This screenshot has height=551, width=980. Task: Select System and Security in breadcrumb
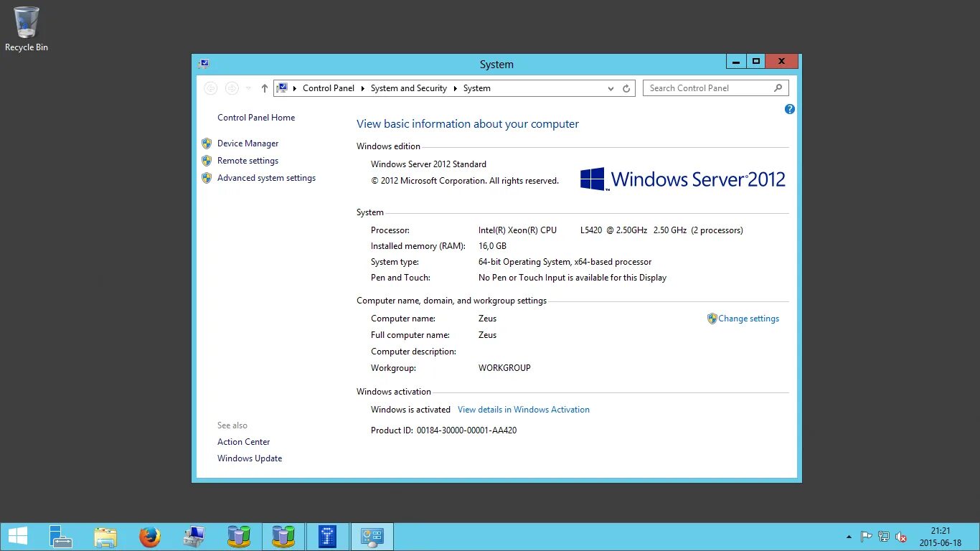(409, 88)
